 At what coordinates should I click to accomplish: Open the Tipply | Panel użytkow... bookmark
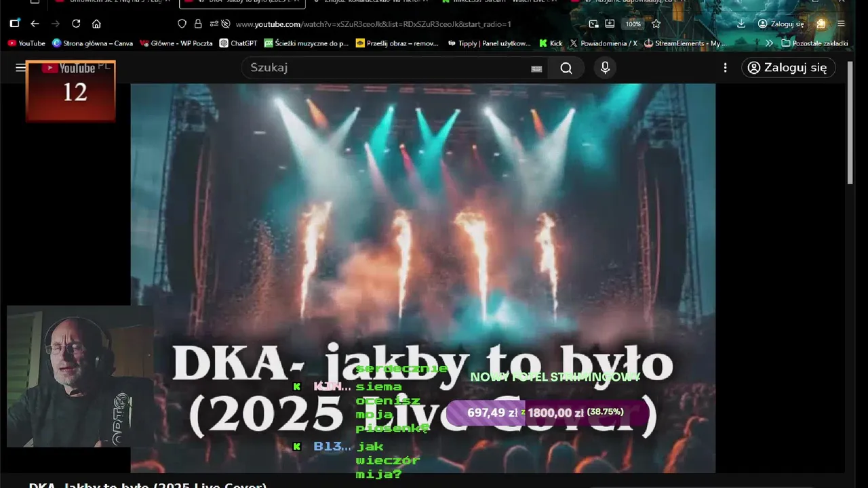pos(489,43)
